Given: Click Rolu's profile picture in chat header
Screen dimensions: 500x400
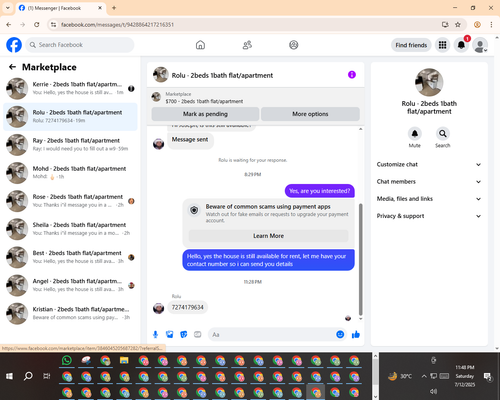Looking at the screenshot, I should click(161, 75).
